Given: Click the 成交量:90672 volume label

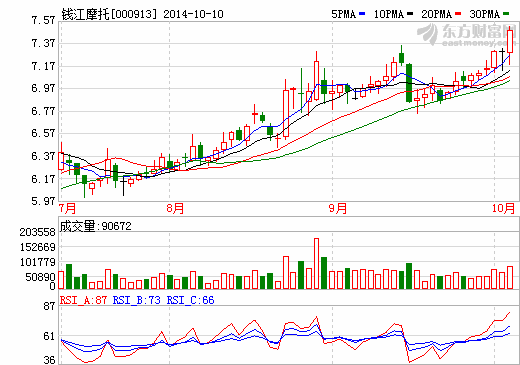Looking at the screenshot, I should pos(96,226).
